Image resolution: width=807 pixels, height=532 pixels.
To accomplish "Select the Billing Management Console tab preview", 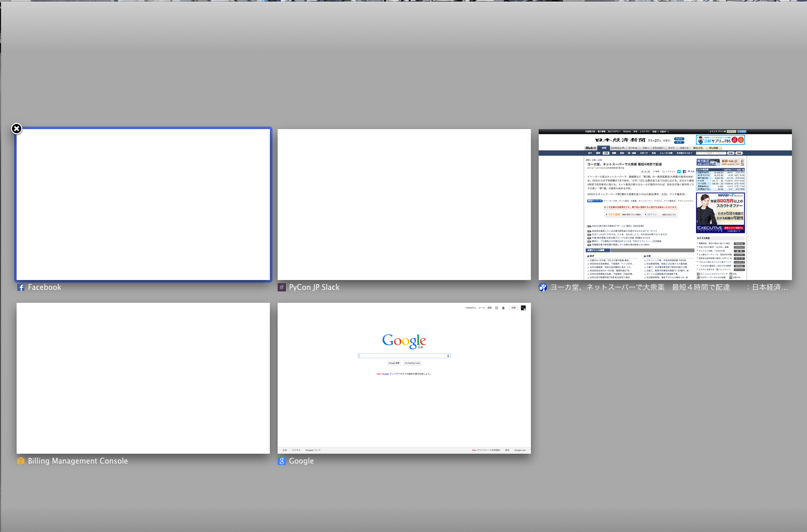I will coord(143,378).
